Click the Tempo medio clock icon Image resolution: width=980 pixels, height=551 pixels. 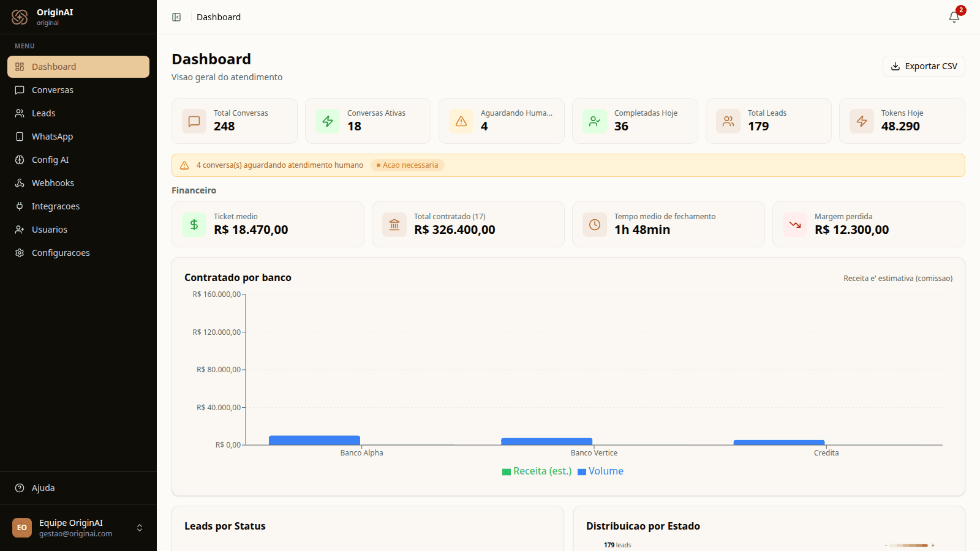click(595, 225)
